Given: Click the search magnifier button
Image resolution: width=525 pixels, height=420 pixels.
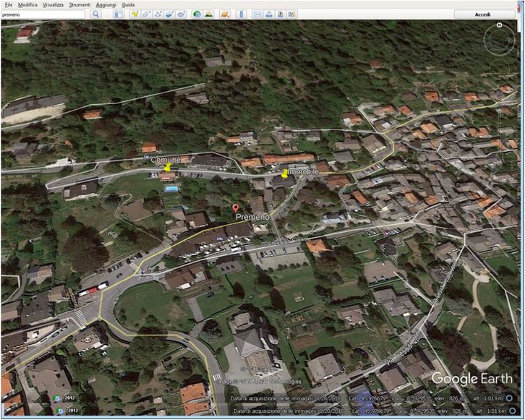Looking at the screenshot, I should (95, 14).
